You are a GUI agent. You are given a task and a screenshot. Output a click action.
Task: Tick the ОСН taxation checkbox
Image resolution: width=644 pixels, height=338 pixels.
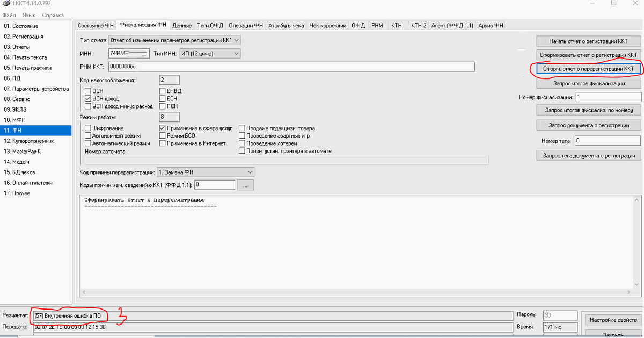click(88, 91)
